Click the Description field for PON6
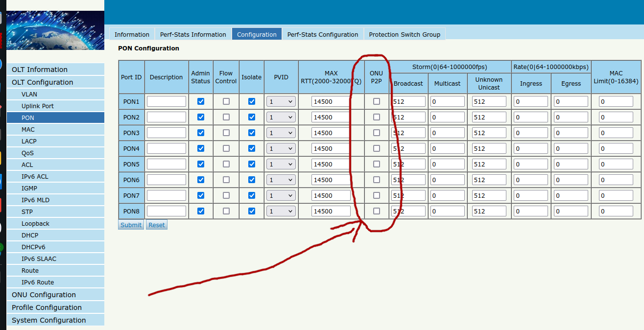 pyautogui.click(x=167, y=180)
